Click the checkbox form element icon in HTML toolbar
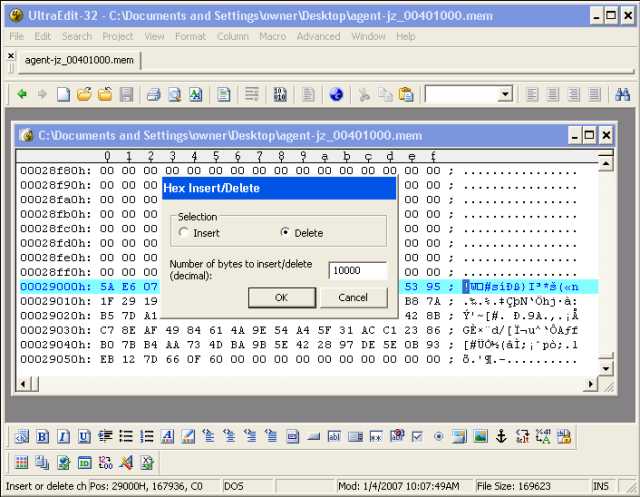Screen dimensions: 640x497 (417, 437)
